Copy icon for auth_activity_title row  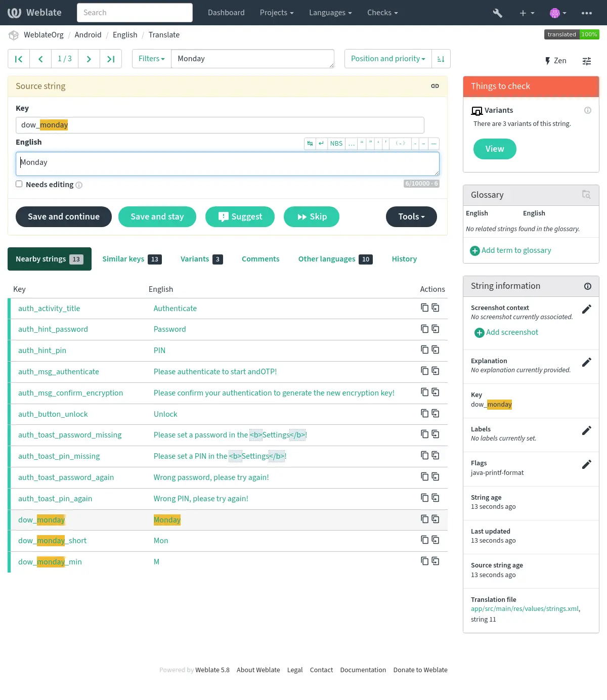(x=425, y=308)
